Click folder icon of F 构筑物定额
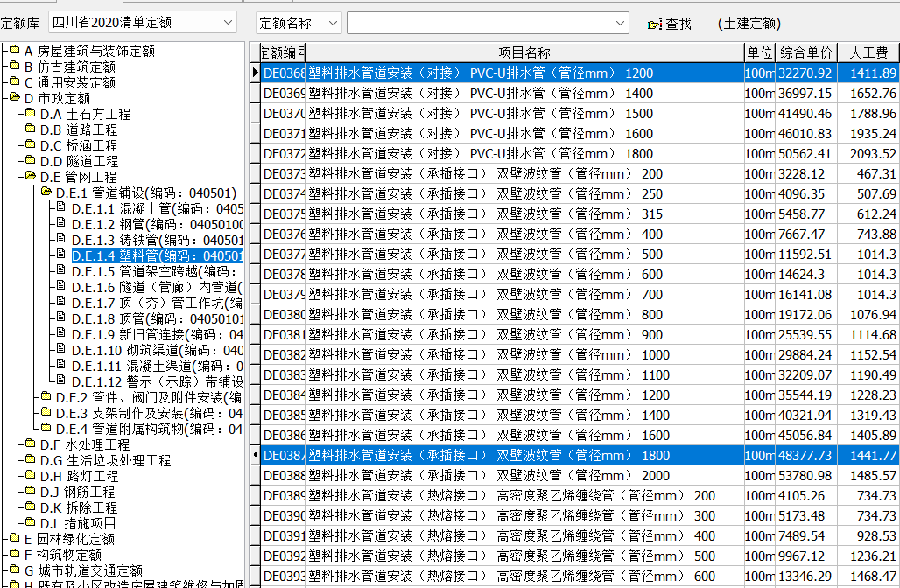 pyautogui.click(x=15, y=554)
